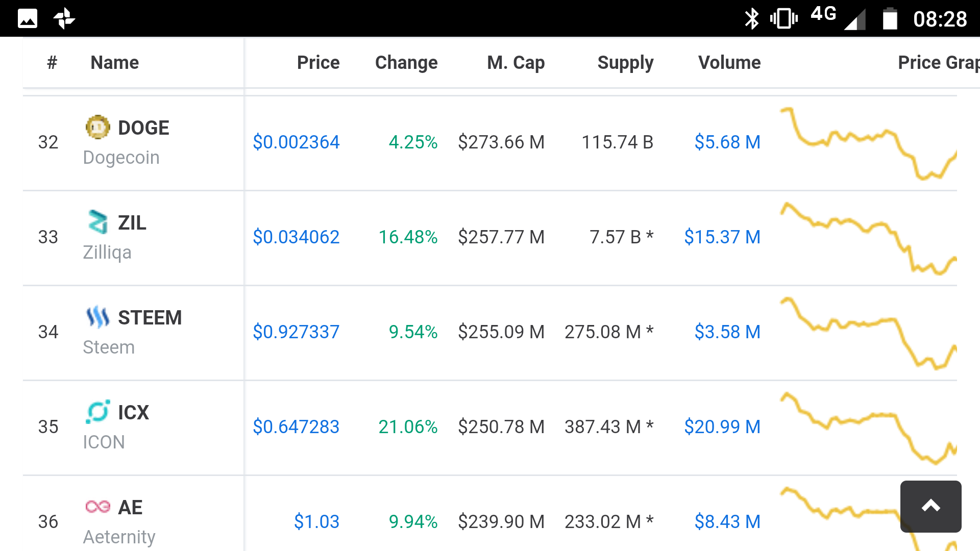View the ICON price graph sparkline

868,428
